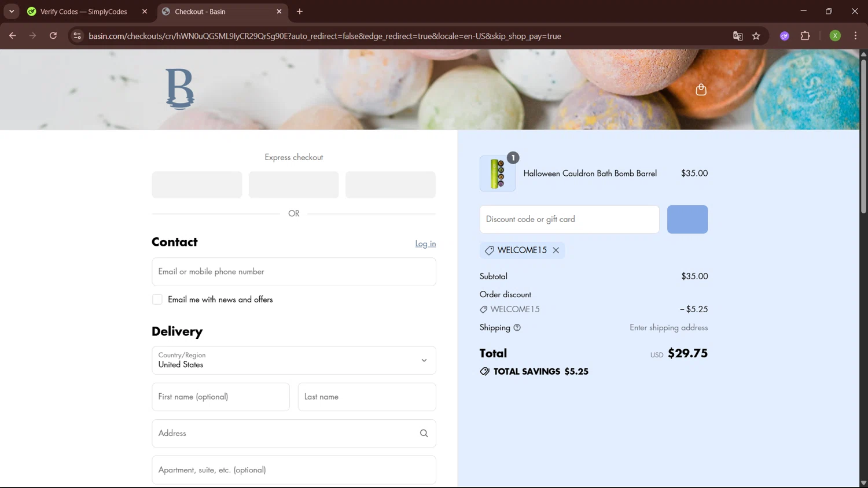Close the Checkout - Basin tab
Viewport: 868px width, 488px height.
(x=279, y=12)
